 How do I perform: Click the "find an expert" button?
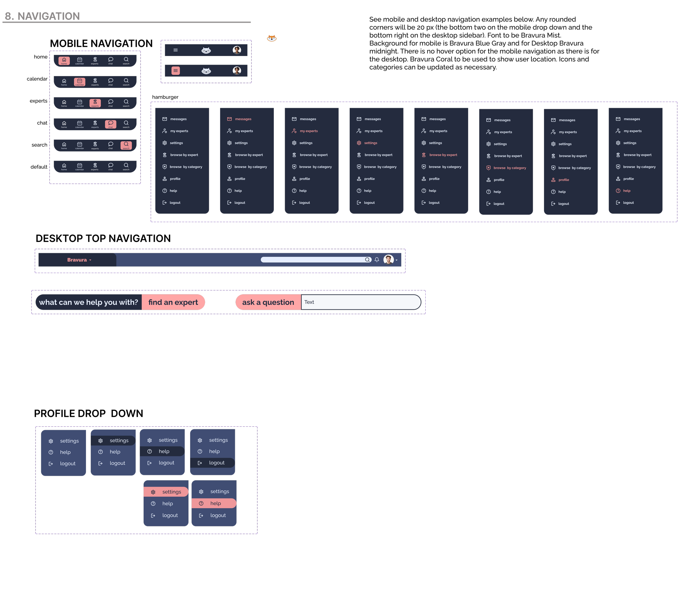(173, 302)
